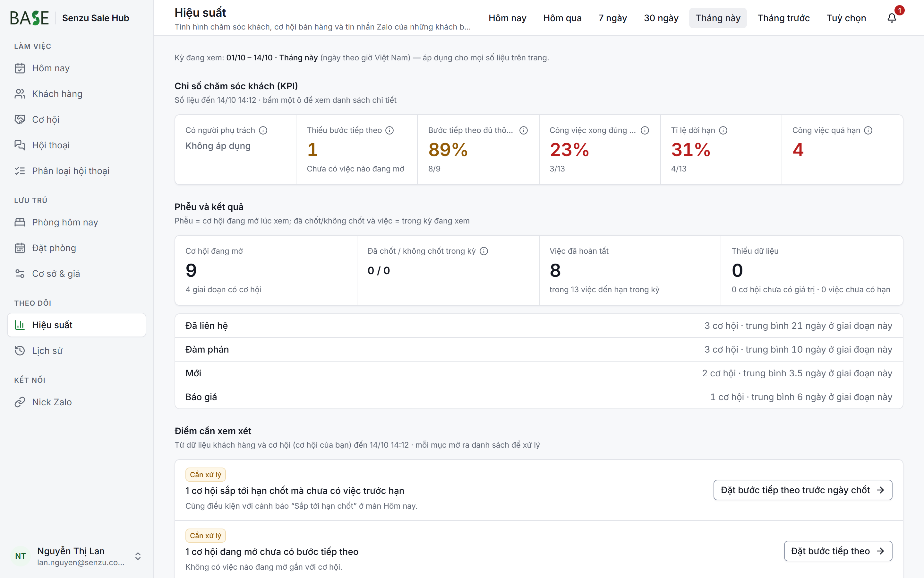This screenshot has width=924, height=578.
Task: Click the Khách hàng people icon
Action: click(x=20, y=94)
